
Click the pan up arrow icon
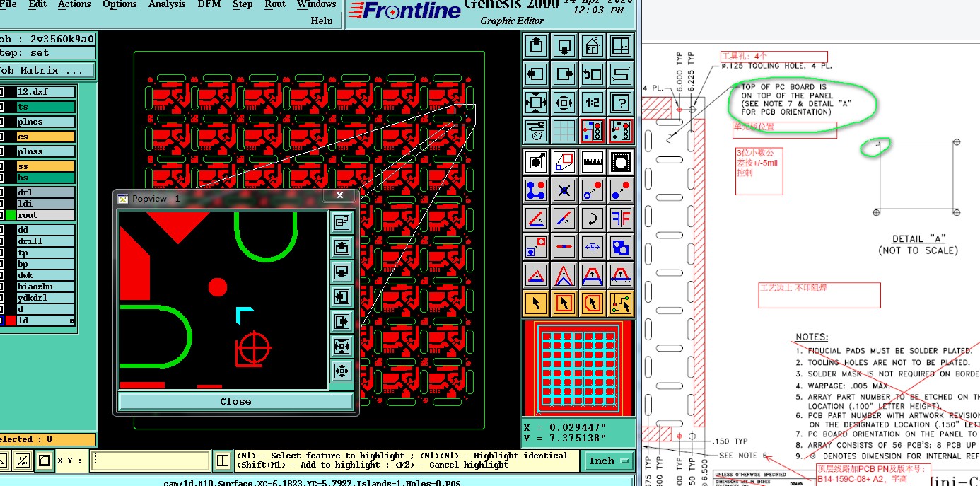[536, 47]
